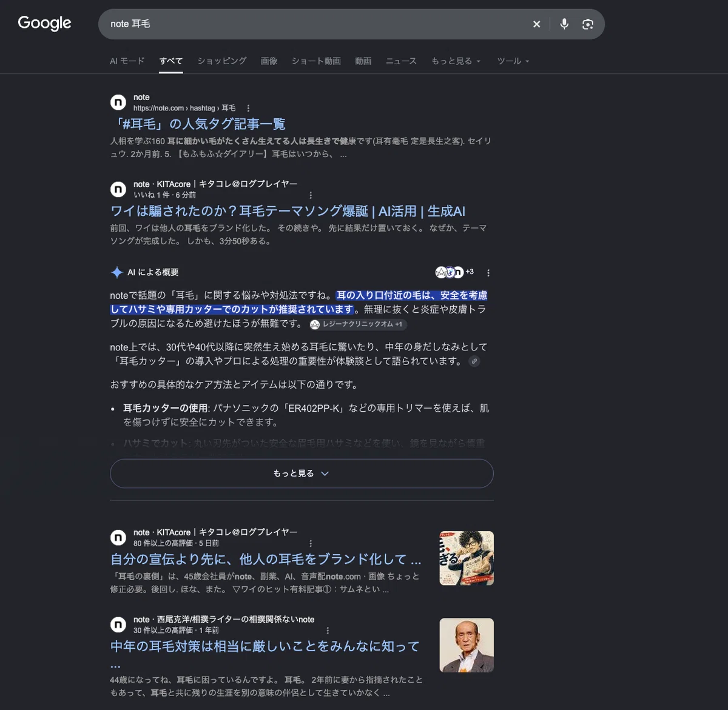Viewport: 728px width, 710px height.
Task: Click "いいね 1 件 · 6 分前" text
Action: click(164, 195)
